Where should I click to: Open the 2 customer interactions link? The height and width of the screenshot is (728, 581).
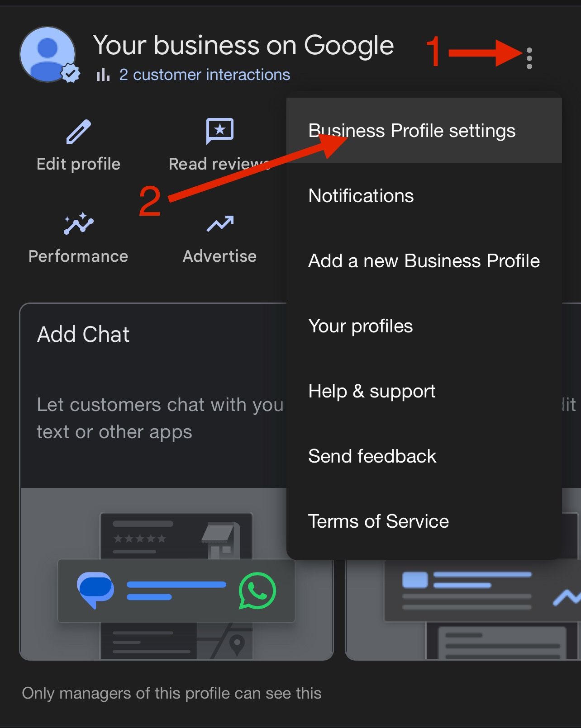(x=205, y=75)
